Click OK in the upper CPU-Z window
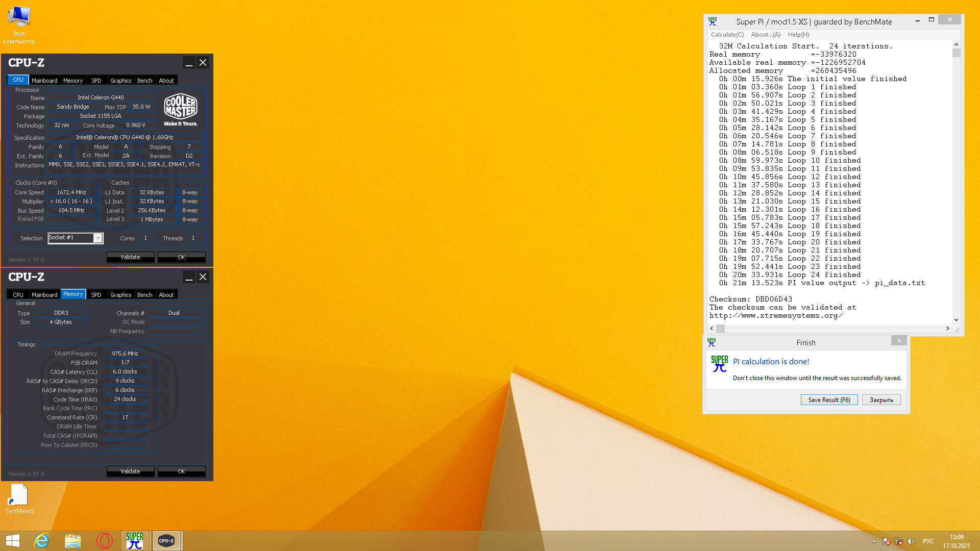The height and width of the screenshot is (551, 980). 181,257
